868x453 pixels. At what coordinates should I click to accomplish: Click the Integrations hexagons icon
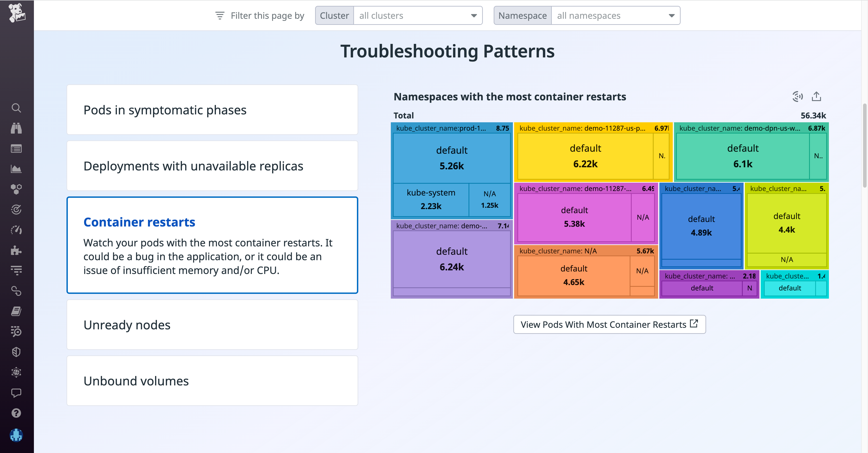tap(17, 189)
